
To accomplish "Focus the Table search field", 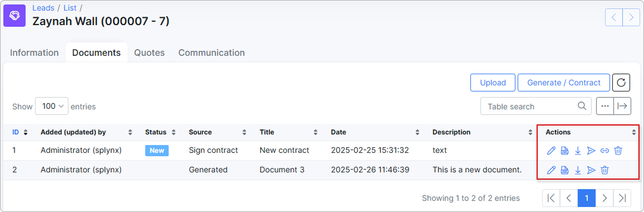I will pyautogui.click(x=536, y=106).
